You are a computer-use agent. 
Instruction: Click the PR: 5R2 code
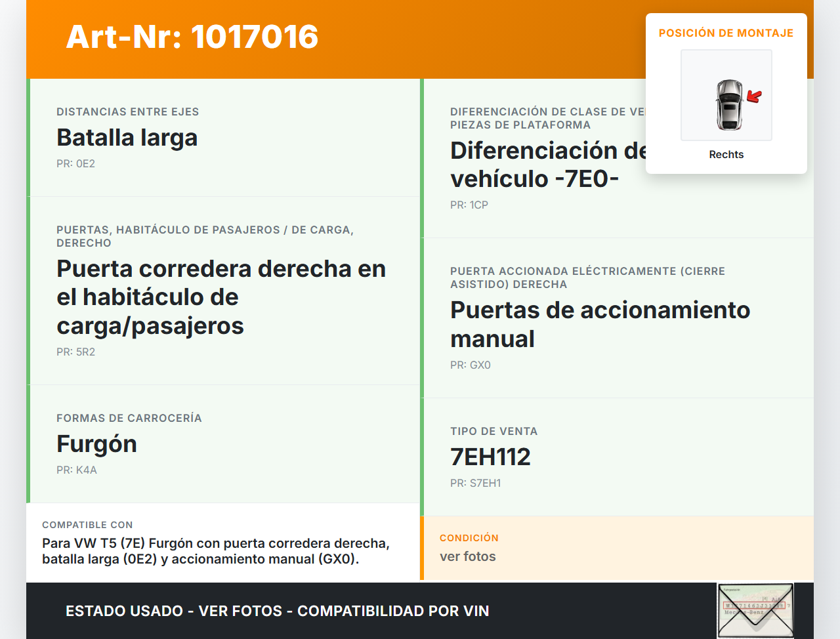tap(75, 352)
